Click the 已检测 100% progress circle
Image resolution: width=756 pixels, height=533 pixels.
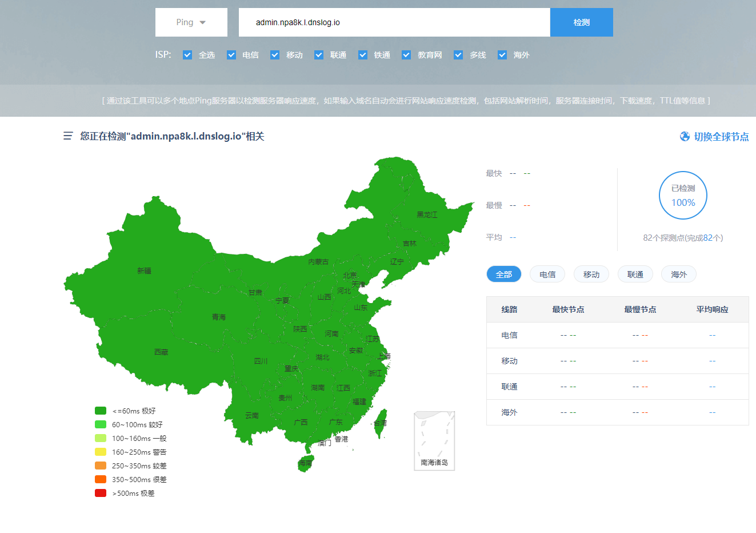(x=683, y=196)
